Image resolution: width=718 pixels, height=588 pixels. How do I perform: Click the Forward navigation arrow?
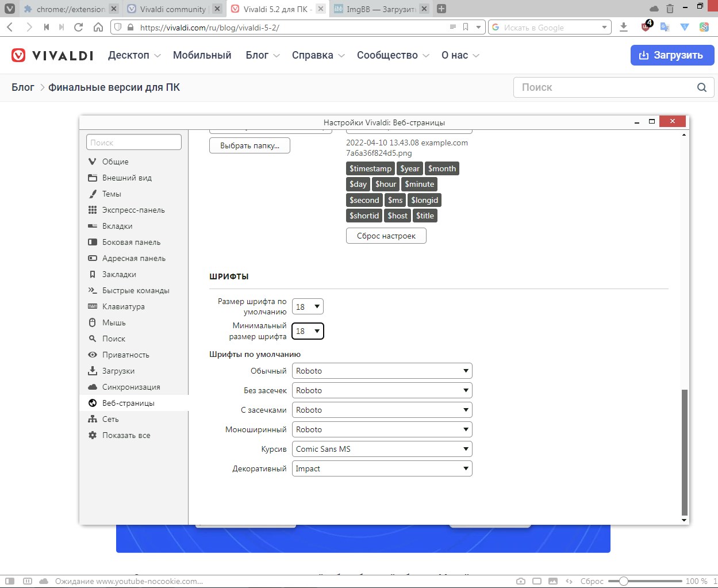pos(29,27)
